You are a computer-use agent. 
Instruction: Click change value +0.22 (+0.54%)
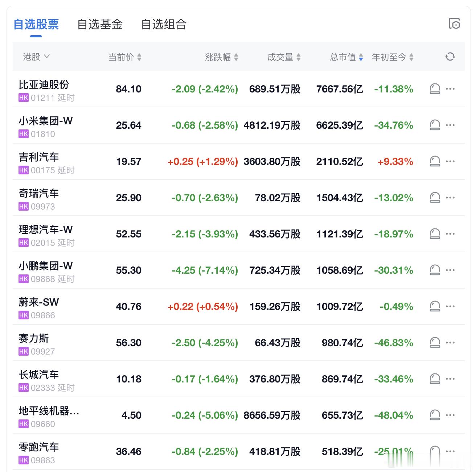[x=203, y=306]
